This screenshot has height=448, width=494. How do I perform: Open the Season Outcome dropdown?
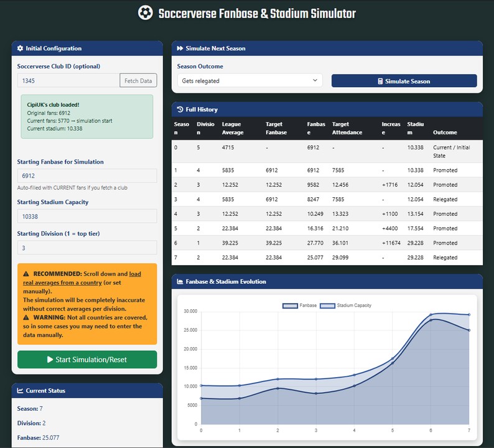[x=249, y=81]
